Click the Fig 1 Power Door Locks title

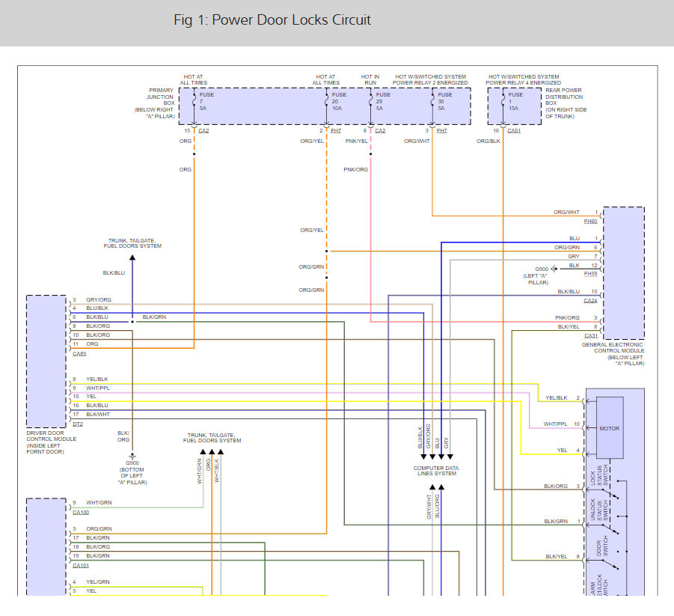pyautogui.click(x=272, y=20)
